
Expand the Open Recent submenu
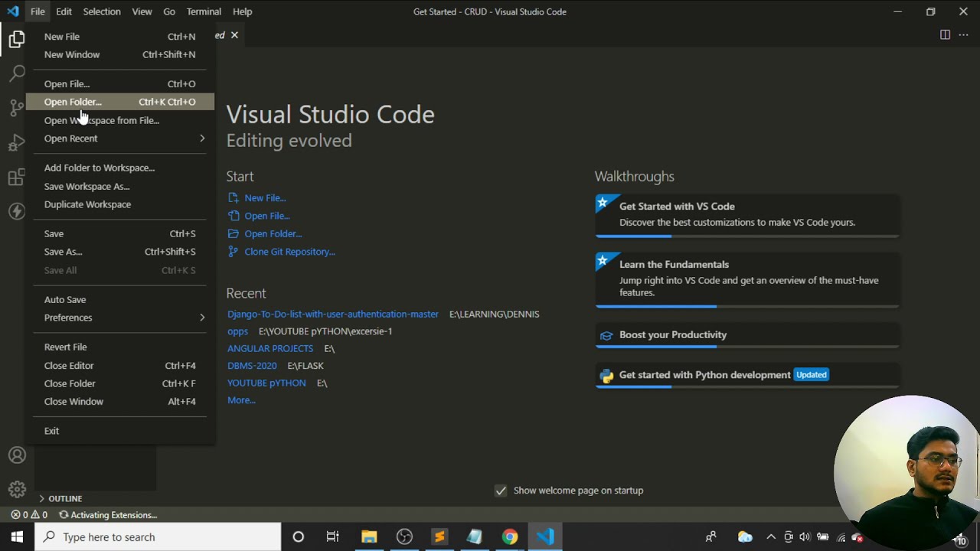tap(120, 139)
